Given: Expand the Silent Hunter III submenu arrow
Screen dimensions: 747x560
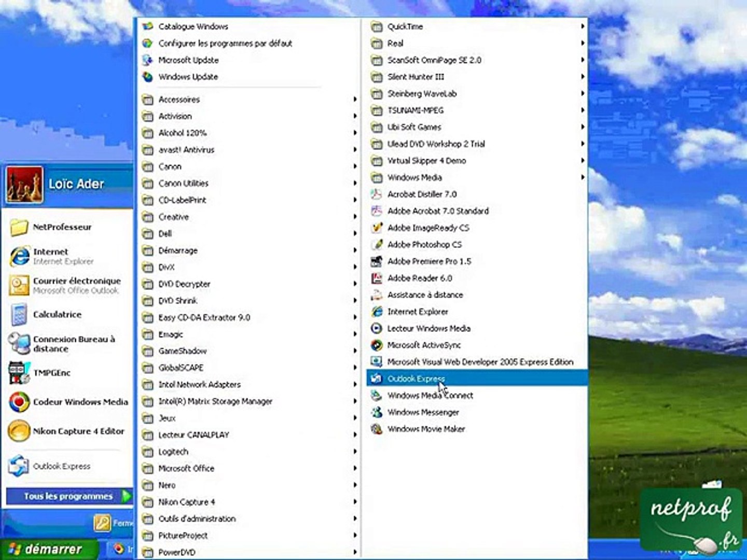Looking at the screenshot, I should tap(583, 77).
